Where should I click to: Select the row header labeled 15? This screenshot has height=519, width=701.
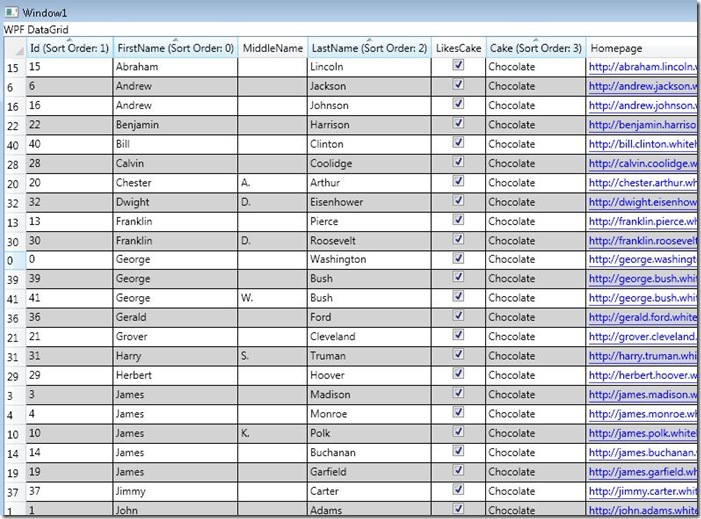(x=16, y=68)
